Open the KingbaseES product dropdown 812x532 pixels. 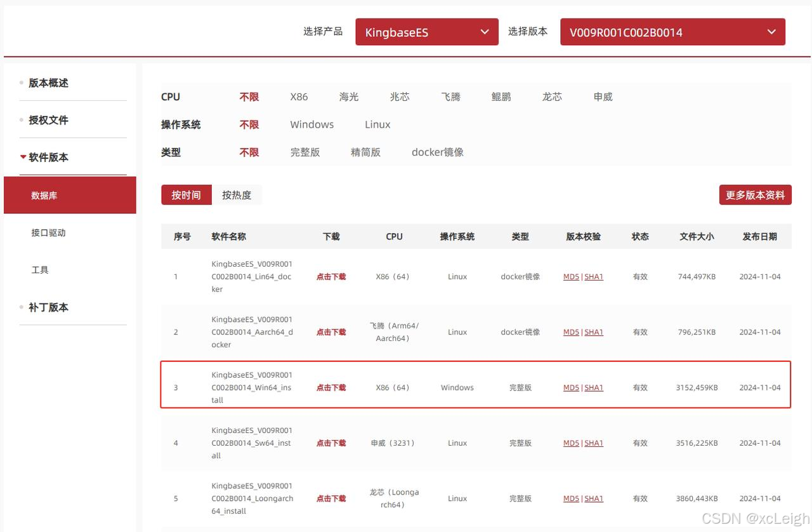point(426,32)
